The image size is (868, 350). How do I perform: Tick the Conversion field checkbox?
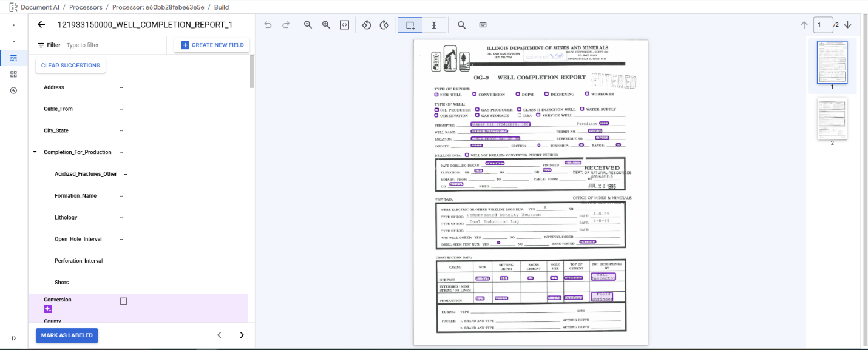point(124,301)
